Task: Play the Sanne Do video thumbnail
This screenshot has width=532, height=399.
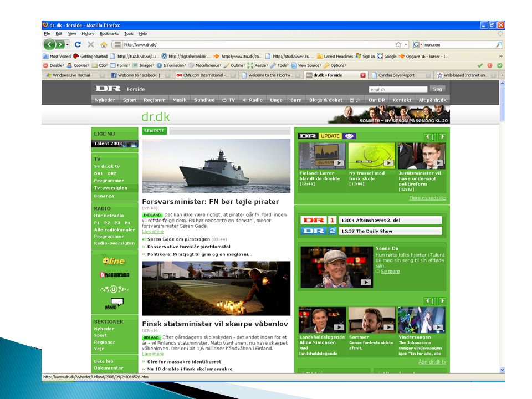Action: (x=336, y=267)
